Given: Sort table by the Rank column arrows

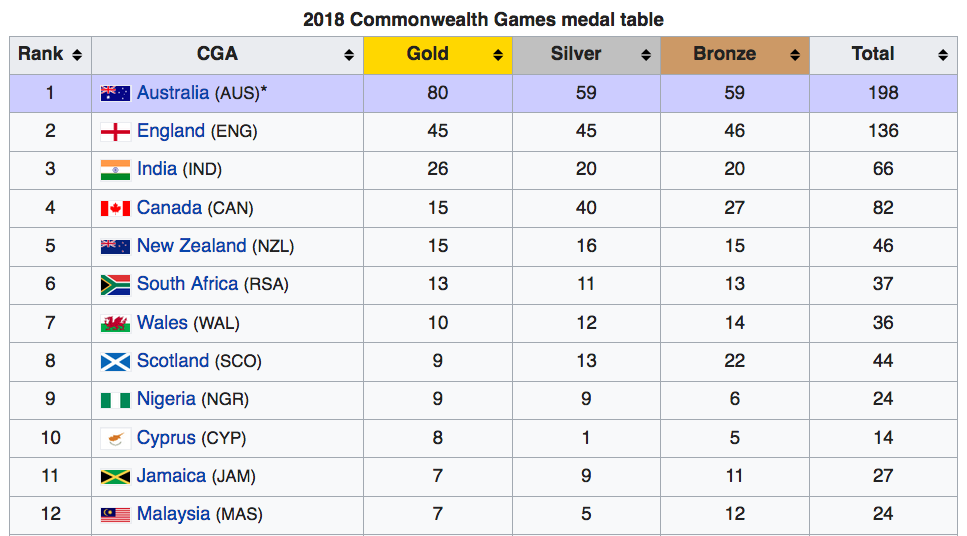Looking at the screenshot, I should (77, 55).
